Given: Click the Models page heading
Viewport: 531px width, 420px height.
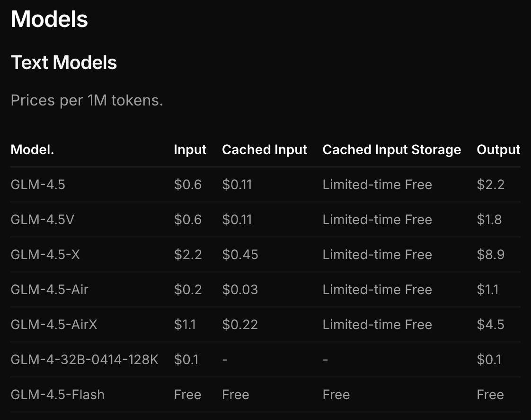Looking at the screenshot, I should [x=49, y=20].
